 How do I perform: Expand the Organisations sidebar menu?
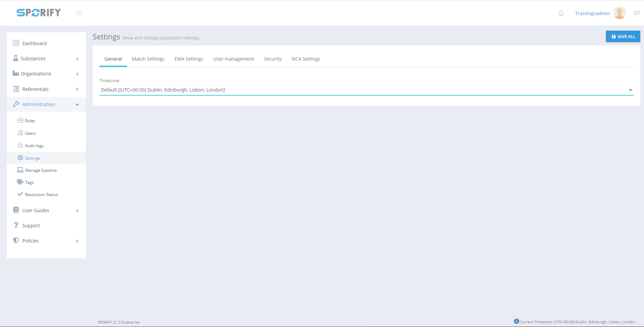(x=36, y=74)
